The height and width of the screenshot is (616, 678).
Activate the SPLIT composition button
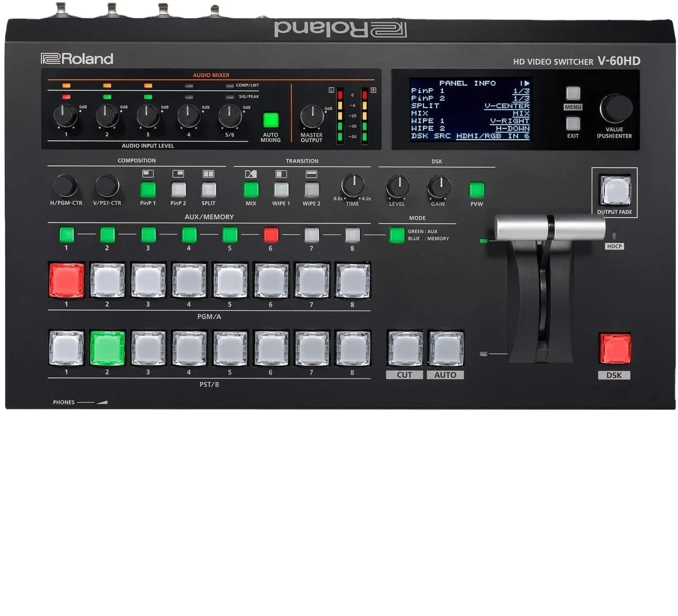[x=209, y=189]
